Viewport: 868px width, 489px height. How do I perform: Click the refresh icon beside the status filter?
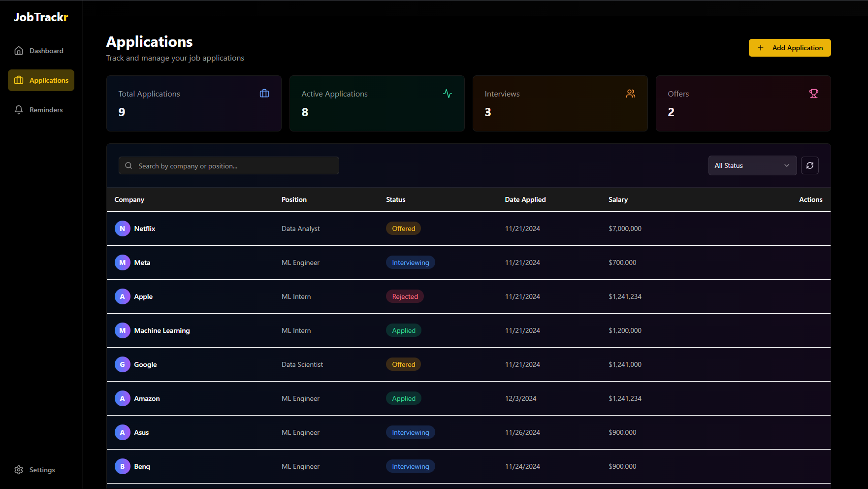[809, 165]
